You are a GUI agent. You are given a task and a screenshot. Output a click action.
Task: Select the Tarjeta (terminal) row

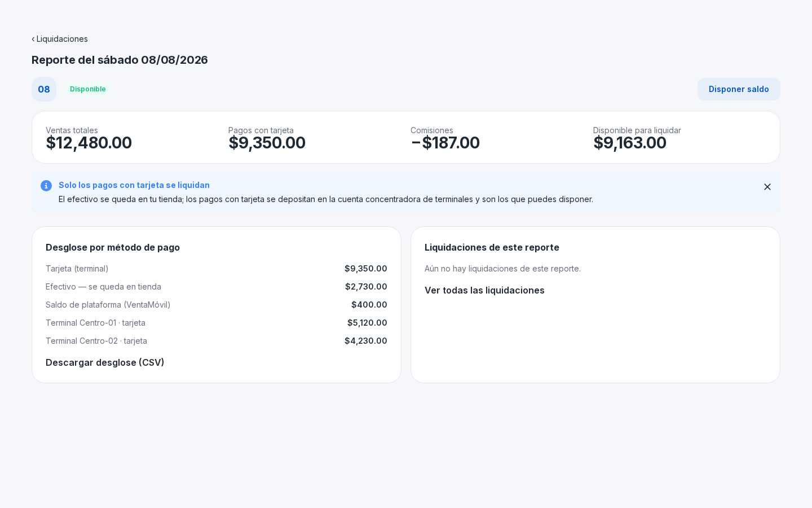(x=217, y=269)
